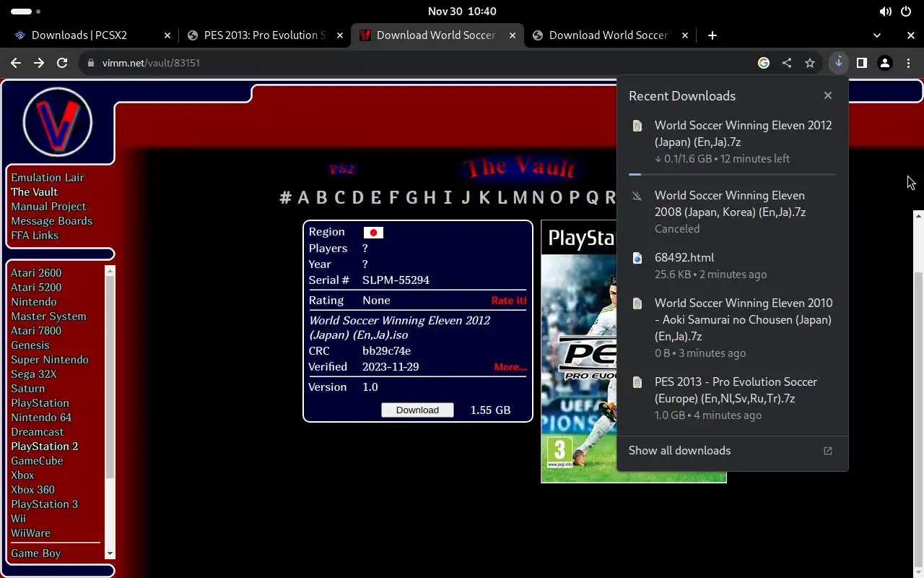
Task: Open a new tab with the plus button
Action: [x=712, y=35]
